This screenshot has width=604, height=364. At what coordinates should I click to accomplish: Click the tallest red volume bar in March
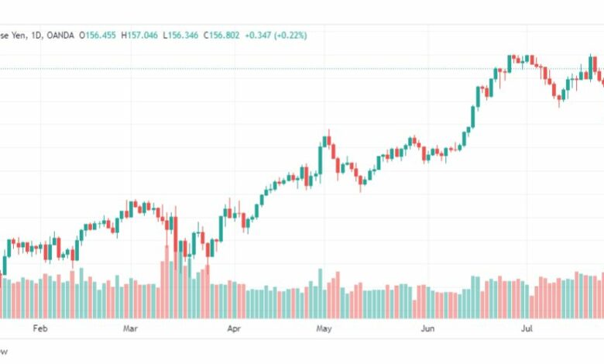click(166, 282)
